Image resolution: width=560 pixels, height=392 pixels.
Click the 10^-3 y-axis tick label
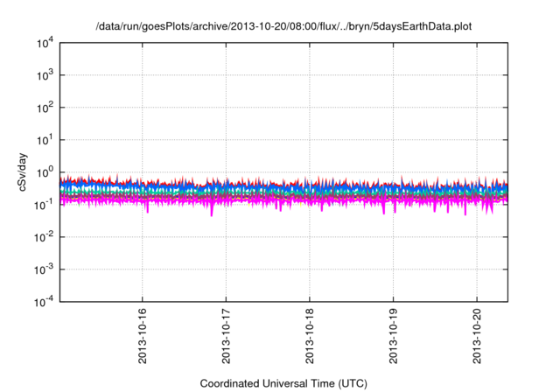coord(44,269)
